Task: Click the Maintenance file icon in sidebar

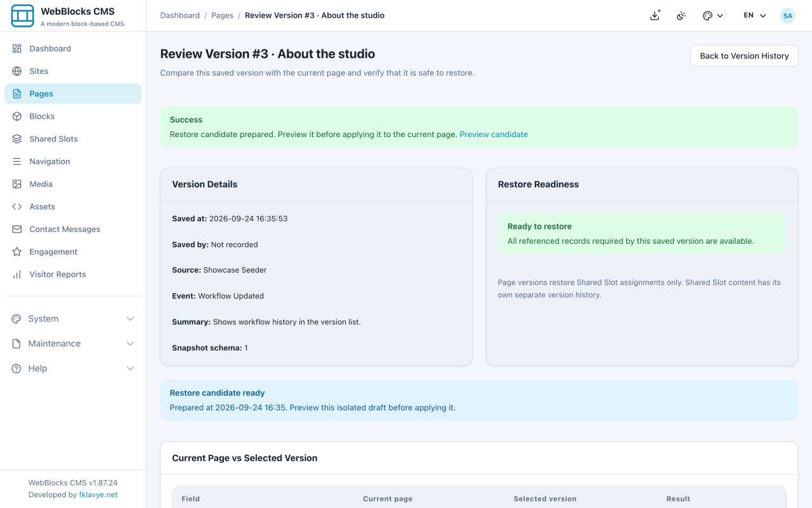Action: click(16, 344)
